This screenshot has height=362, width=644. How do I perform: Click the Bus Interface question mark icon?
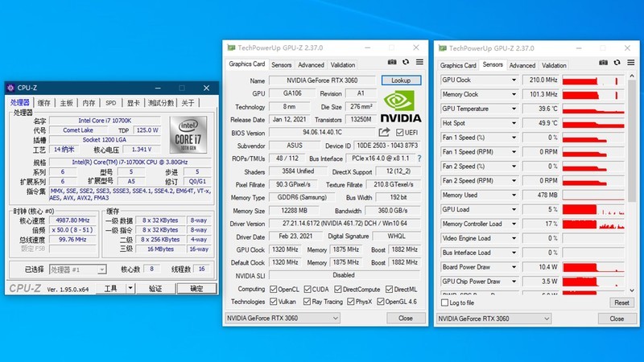tap(419, 158)
